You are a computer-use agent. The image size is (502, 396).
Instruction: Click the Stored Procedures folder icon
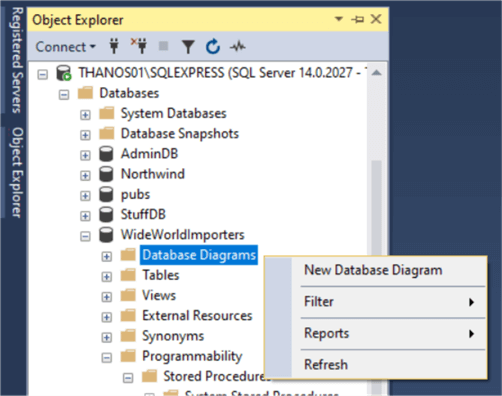[x=149, y=376]
